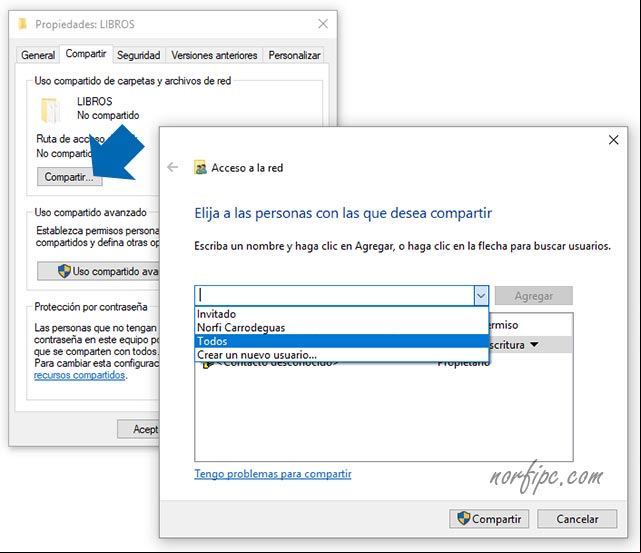The height and width of the screenshot is (553, 641).
Task: Open the permission level dropdown arrow
Action: 534,345
